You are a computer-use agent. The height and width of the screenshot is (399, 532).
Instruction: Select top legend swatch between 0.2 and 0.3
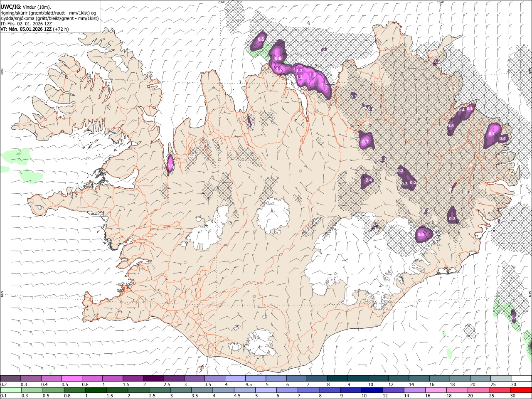10,378
